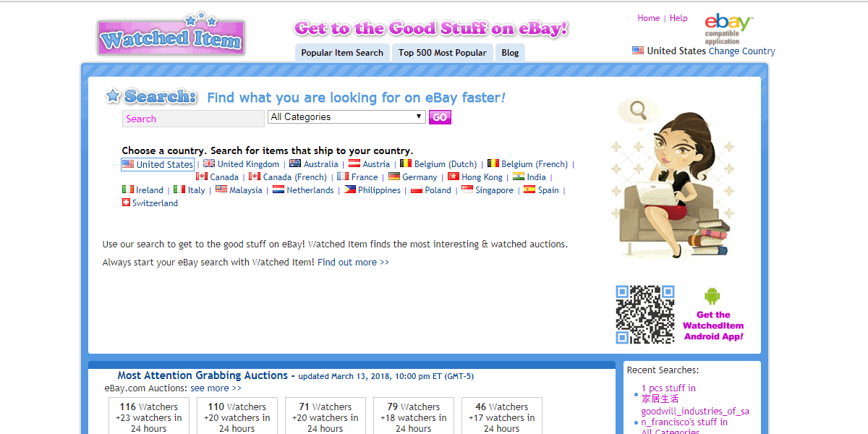The height and width of the screenshot is (434, 868).
Task: Choose the Switzerland text link
Action: (155, 203)
